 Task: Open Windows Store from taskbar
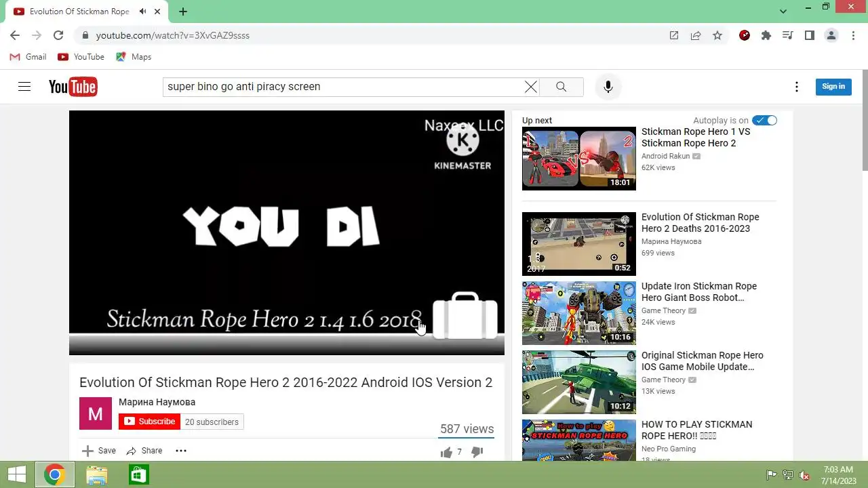tap(138, 474)
